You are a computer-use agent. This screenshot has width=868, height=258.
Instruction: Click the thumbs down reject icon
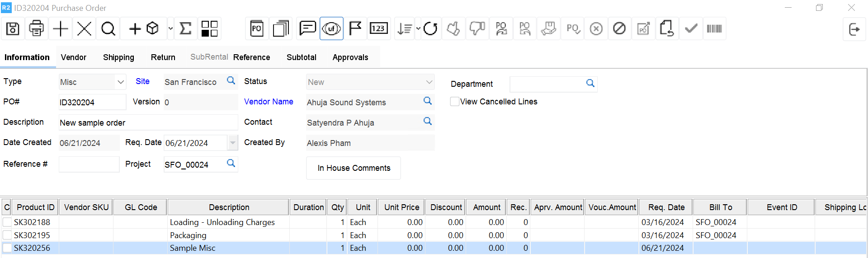[477, 29]
